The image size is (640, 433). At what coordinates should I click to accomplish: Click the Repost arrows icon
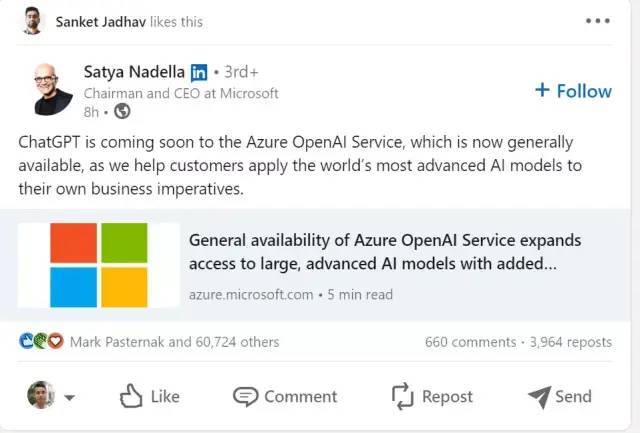402,396
